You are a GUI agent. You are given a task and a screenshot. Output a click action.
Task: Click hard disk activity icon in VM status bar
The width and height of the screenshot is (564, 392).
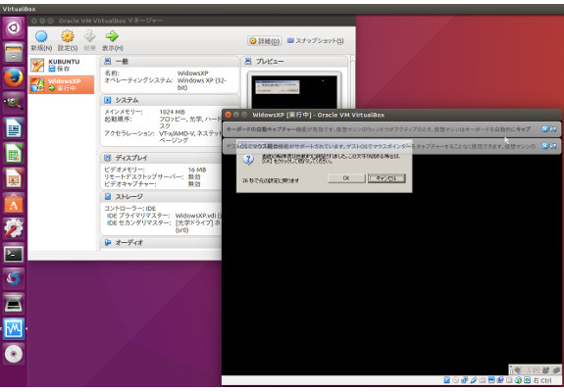447,380
